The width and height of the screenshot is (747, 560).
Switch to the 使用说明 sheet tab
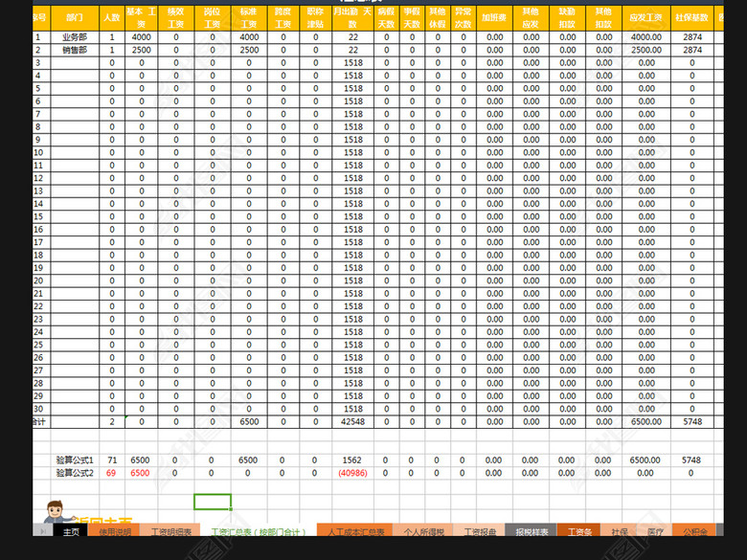(x=116, y=531)
